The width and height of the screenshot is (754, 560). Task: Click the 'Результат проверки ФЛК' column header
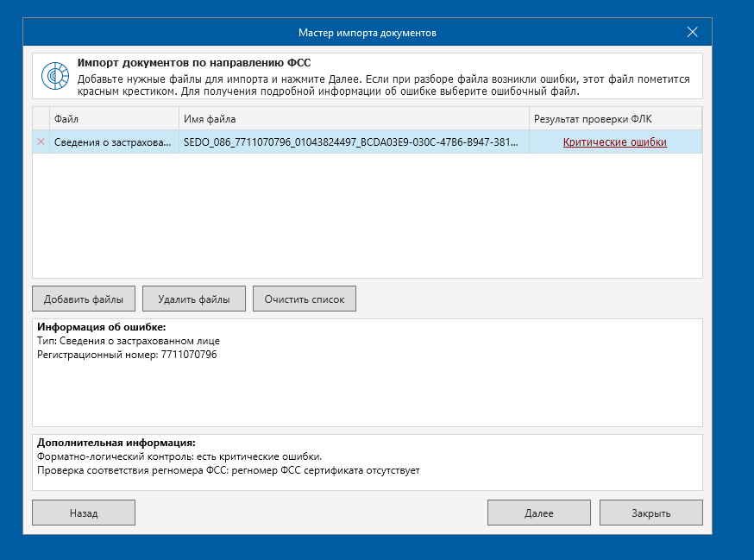[615, 119]
